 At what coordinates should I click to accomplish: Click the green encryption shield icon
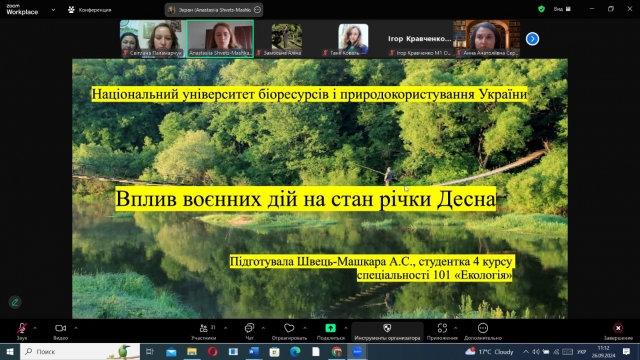pos(541,9)
